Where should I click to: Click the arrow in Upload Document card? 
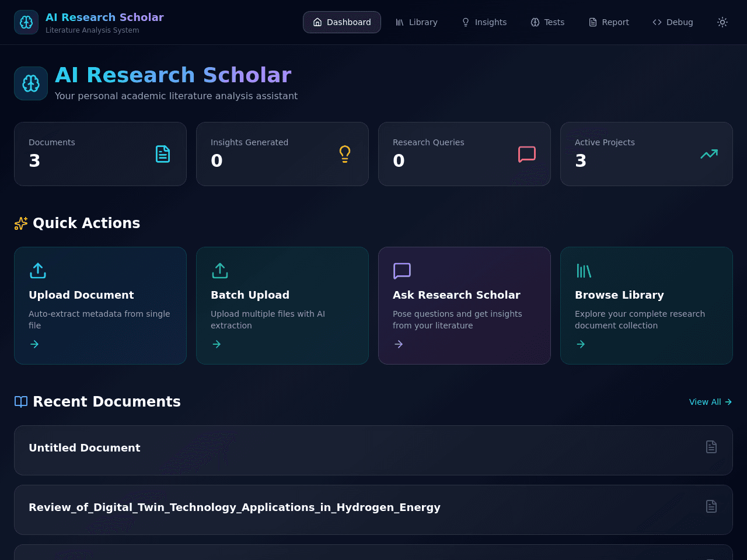[34, 344]
